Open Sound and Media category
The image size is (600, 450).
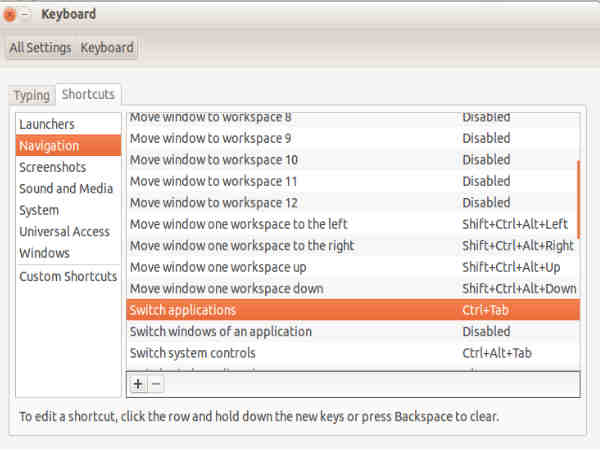click(x=66, y=189)
